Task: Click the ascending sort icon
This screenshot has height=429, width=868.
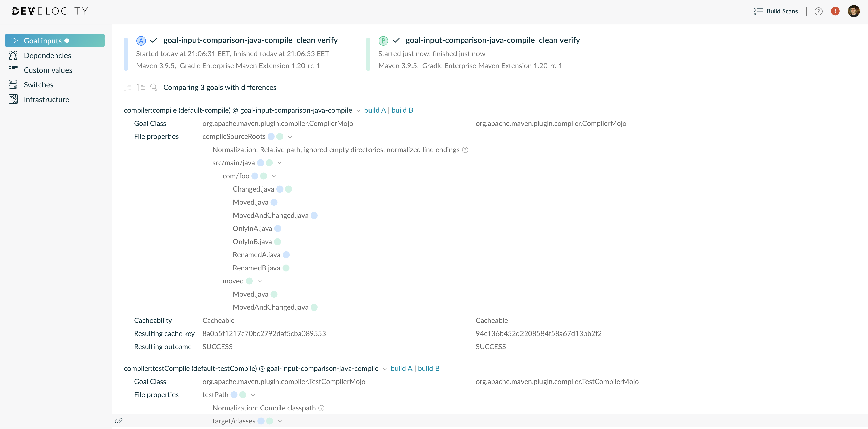Action: pyautogui.click(x=141, y=87)
